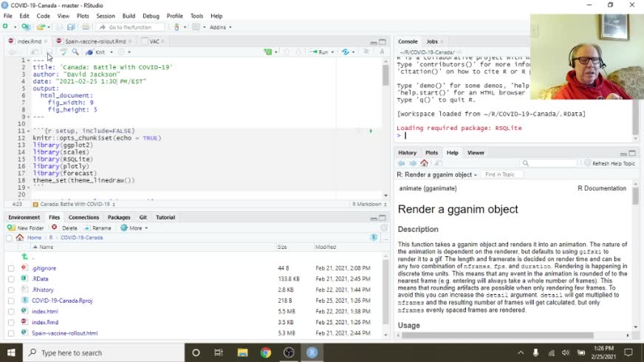The height and width of the screenshot is (362, 644).
Task: Click the Find in Topic field
Action: point(502,174)
